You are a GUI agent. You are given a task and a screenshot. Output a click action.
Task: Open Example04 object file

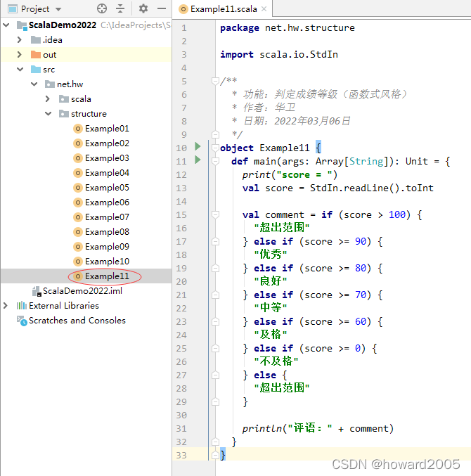(x=101, y=173)
